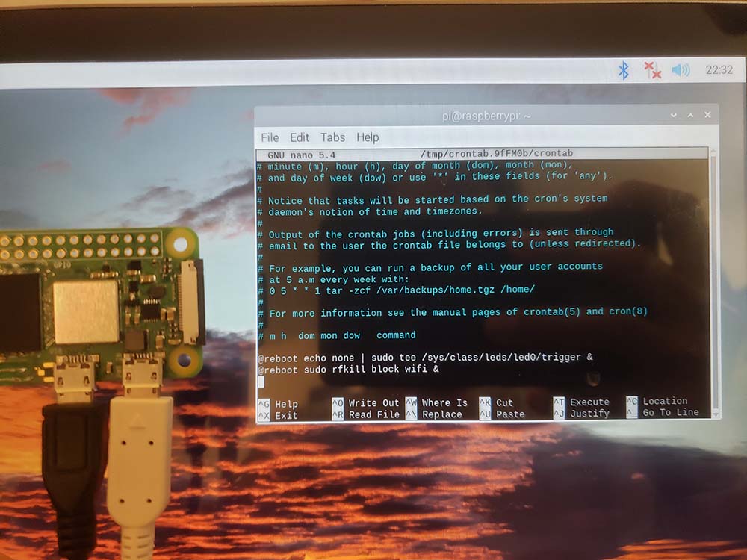Click the 'Notice that tasks will be started' line

(433, 199)
